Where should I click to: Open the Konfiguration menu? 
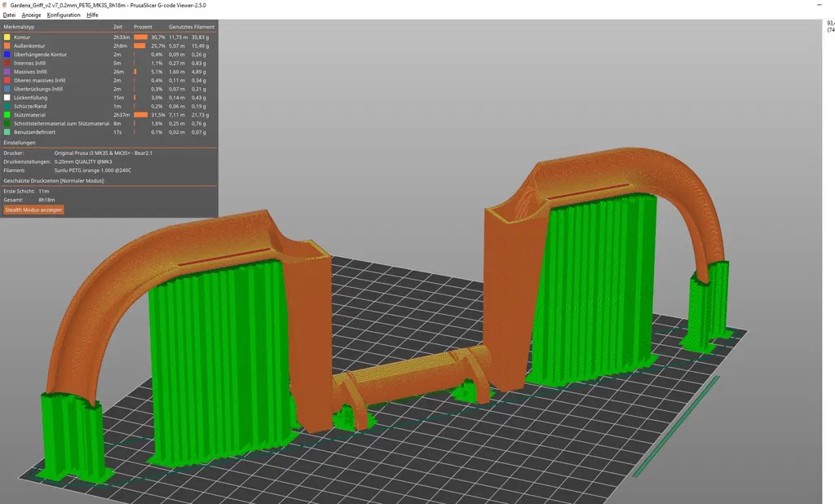pos(64,15)
